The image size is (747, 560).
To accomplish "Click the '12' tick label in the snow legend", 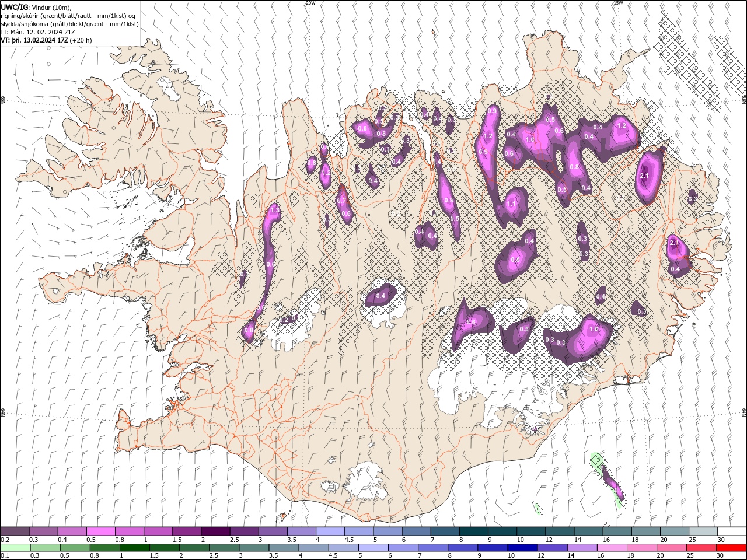I will [x=549, y=540].
